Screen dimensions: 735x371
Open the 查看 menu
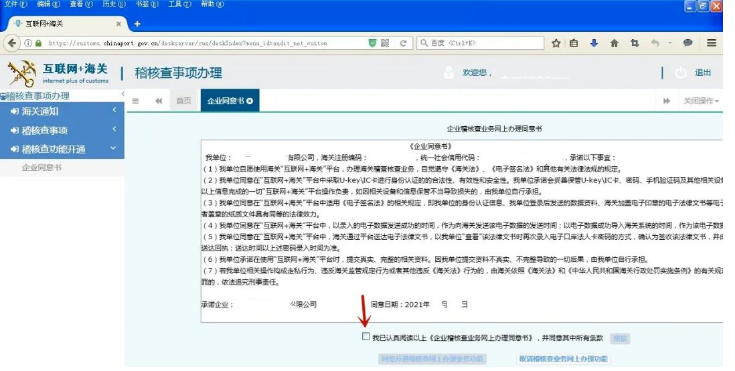[x=81, y=4]
